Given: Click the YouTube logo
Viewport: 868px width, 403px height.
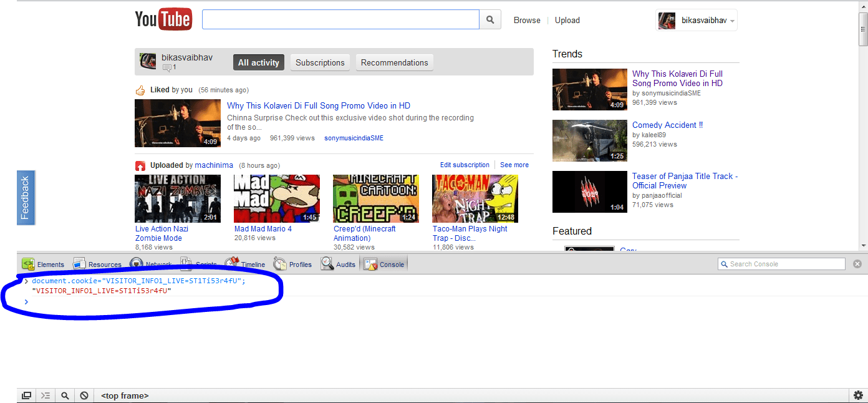Looking at the screenshot, I should coord(163,19).
